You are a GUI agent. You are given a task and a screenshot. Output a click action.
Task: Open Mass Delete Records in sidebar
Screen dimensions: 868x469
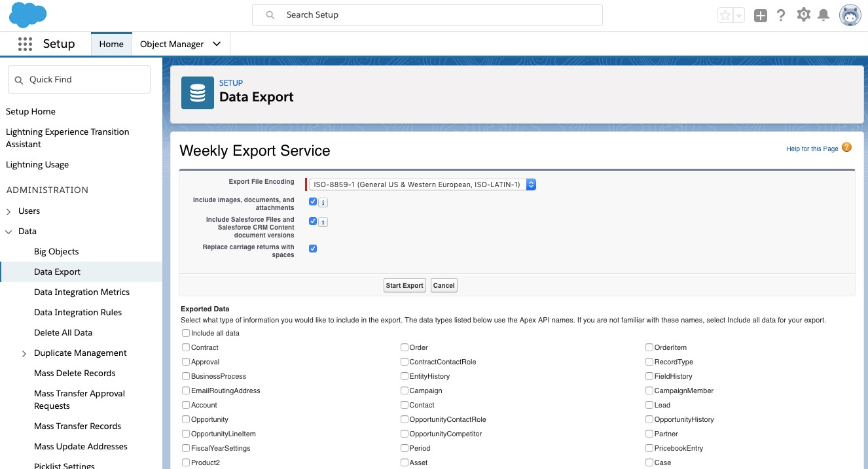point(75,373)
